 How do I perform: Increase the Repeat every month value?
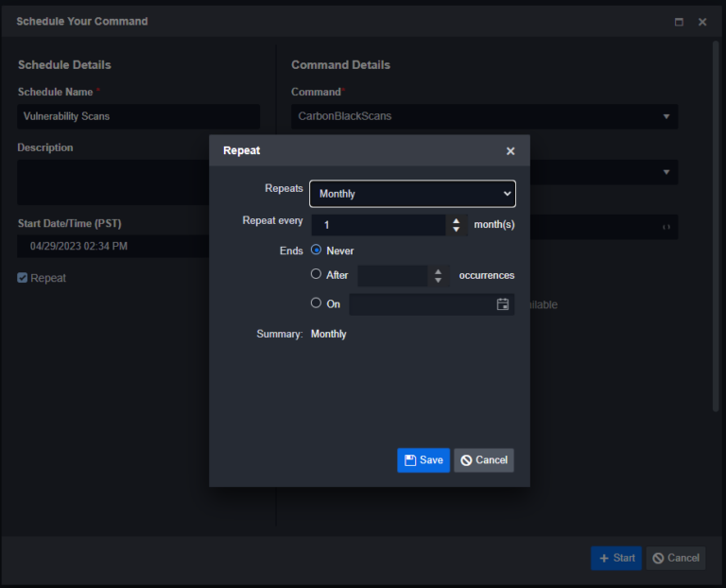tap(456, 221)
